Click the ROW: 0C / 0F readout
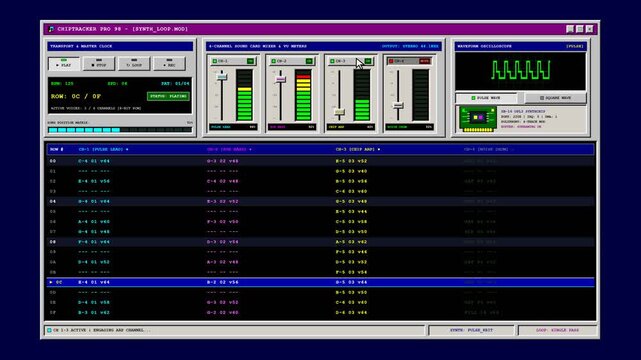This screenshot has height=360, width=641. 76,96
